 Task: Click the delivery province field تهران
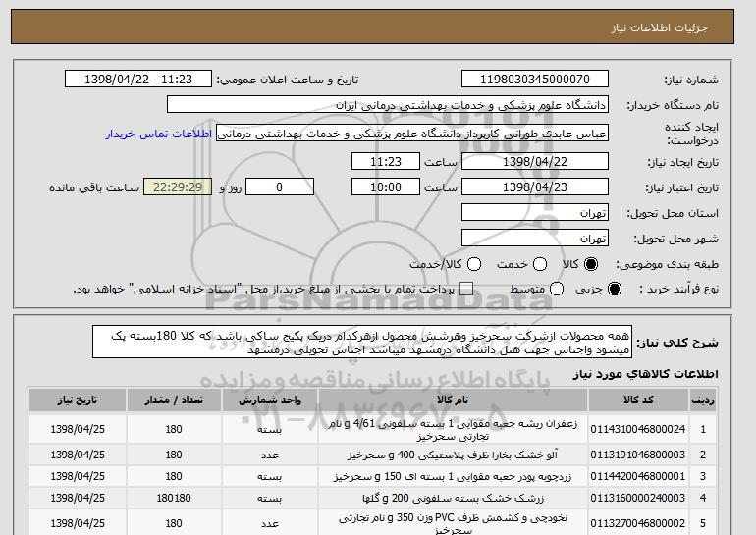[x=535, y=213]
